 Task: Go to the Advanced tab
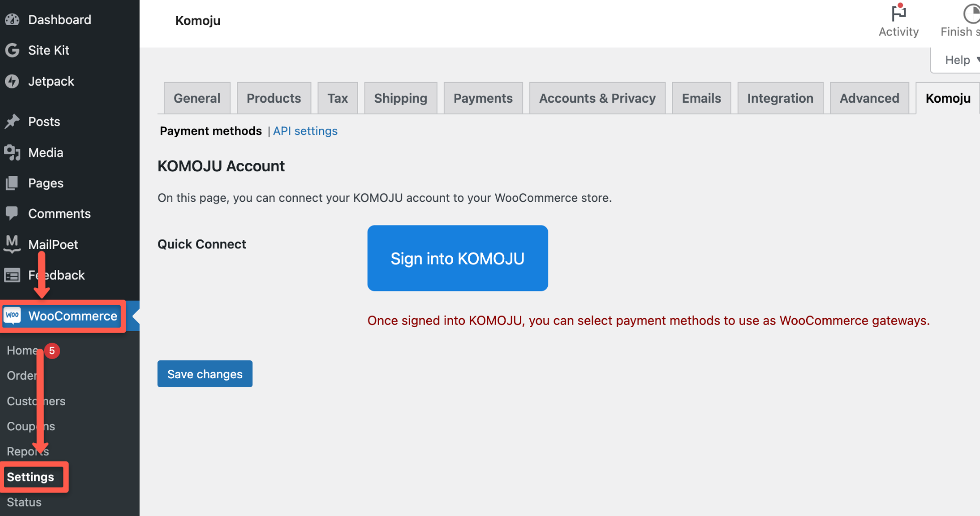click(869, 98)
